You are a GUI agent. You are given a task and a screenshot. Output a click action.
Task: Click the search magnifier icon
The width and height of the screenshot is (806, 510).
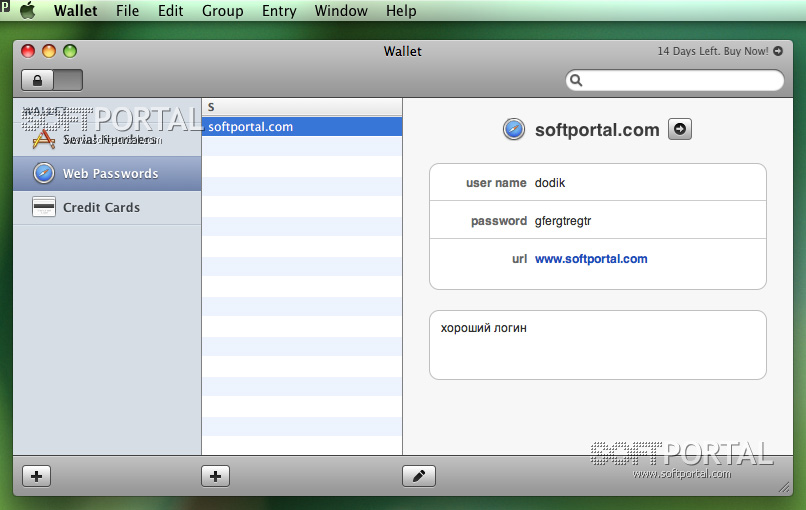coord(576,80)
